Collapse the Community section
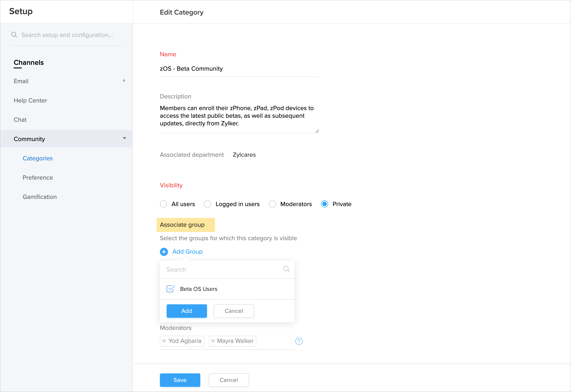571x392 pixels. (124, 139)
